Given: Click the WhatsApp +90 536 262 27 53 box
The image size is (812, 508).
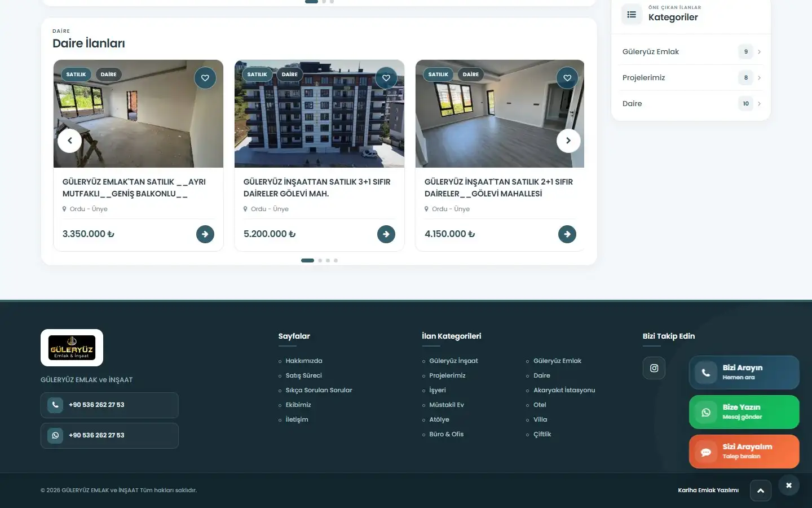Looking at the screenshot, I should (109, 436).
